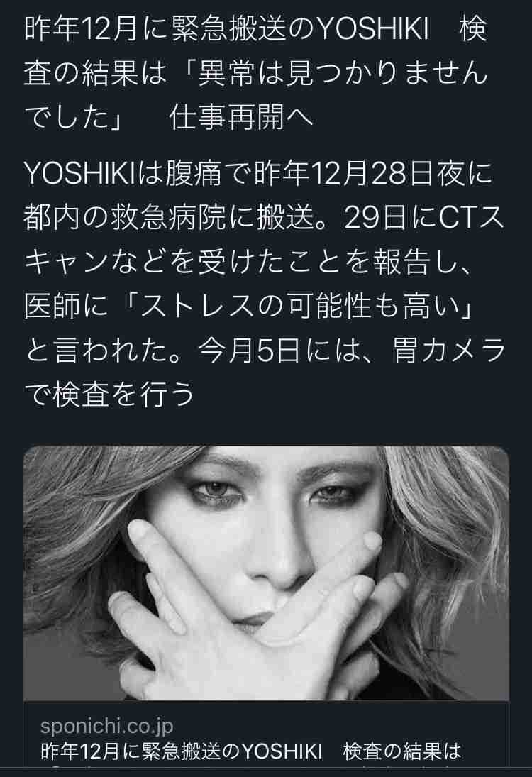Viewport: 532px width, 777px height.
Task: Tap the 検 character ending first headline line
Action: [473, 30]
